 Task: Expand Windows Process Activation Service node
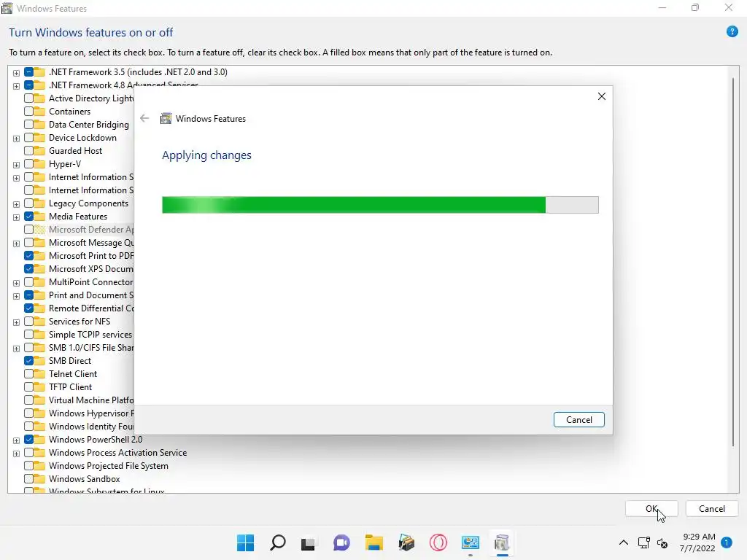click(16, 454)
